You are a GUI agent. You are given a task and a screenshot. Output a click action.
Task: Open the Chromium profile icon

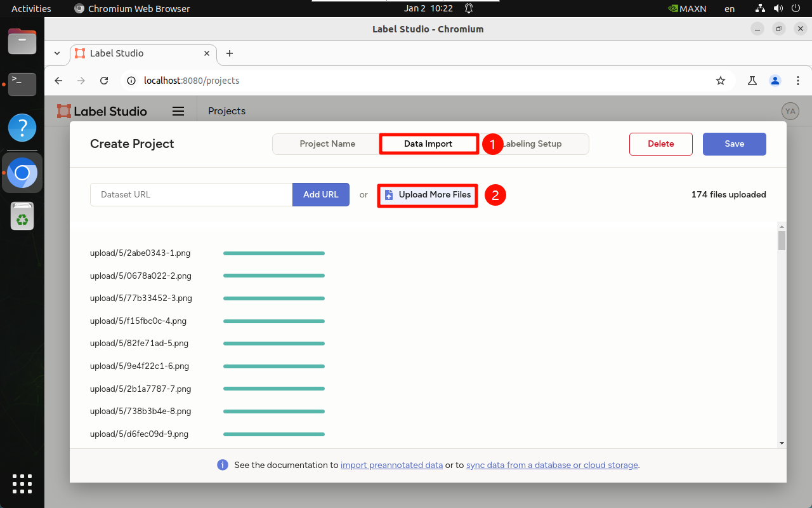[775, 81]
